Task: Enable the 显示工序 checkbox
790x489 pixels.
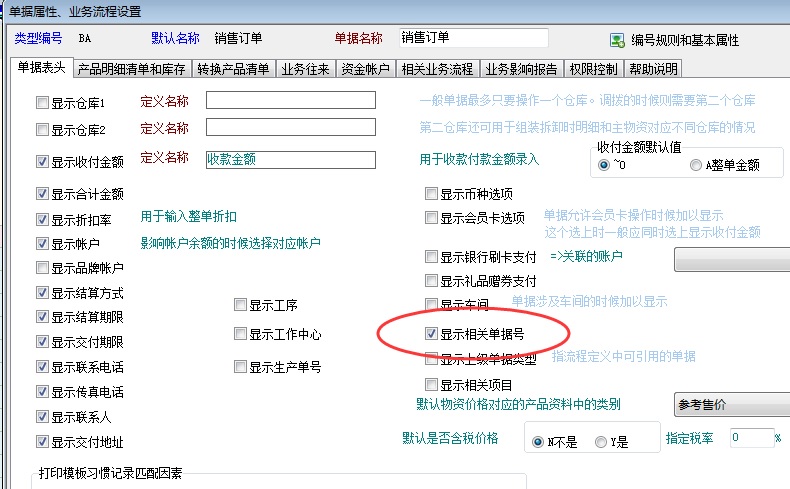Action: (241, 305)
